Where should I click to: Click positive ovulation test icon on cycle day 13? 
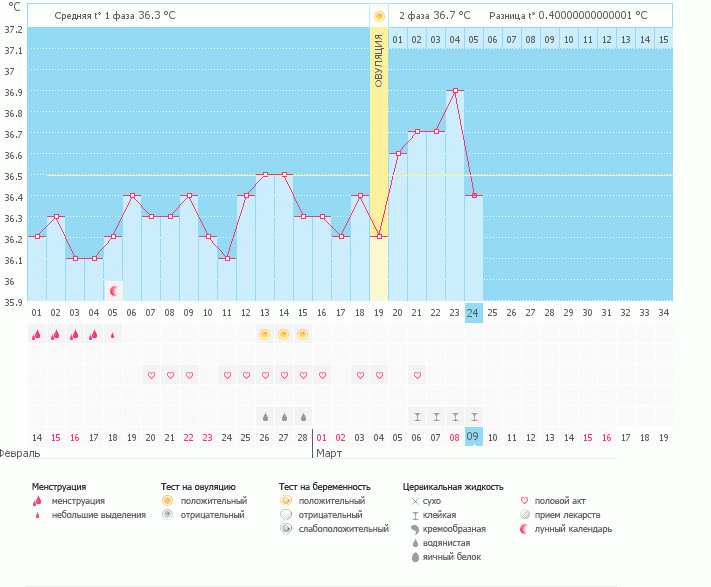pos(265,334)
